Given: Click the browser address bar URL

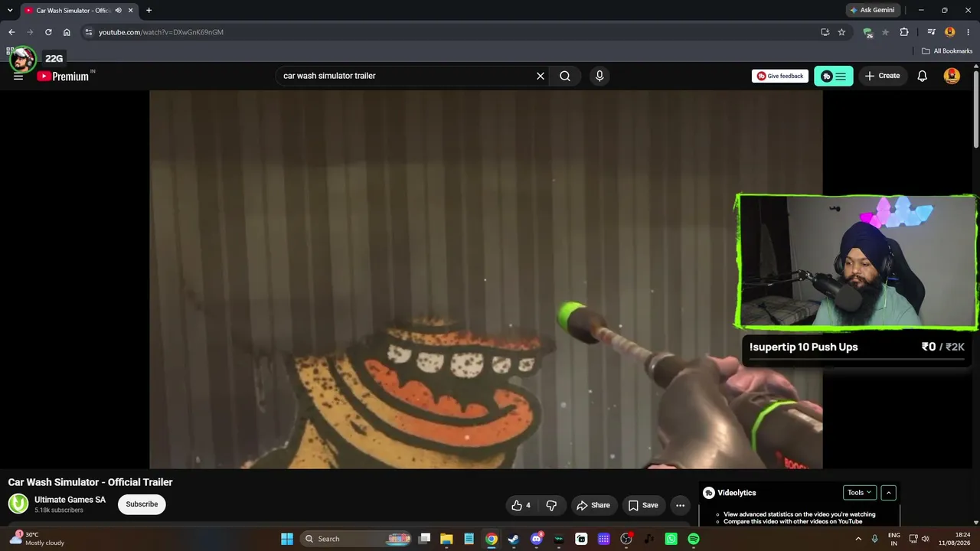Looking at the screenshot, I should click(161, 32).
